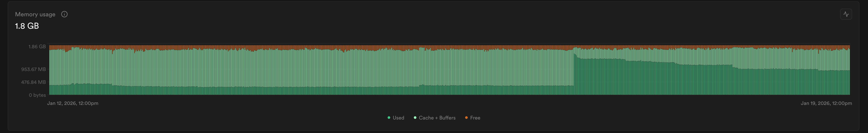Toggle the Cache + Buffers legend label
This screenshot has width=868, height=133.
pyautogui.click(x=437, y=118)
